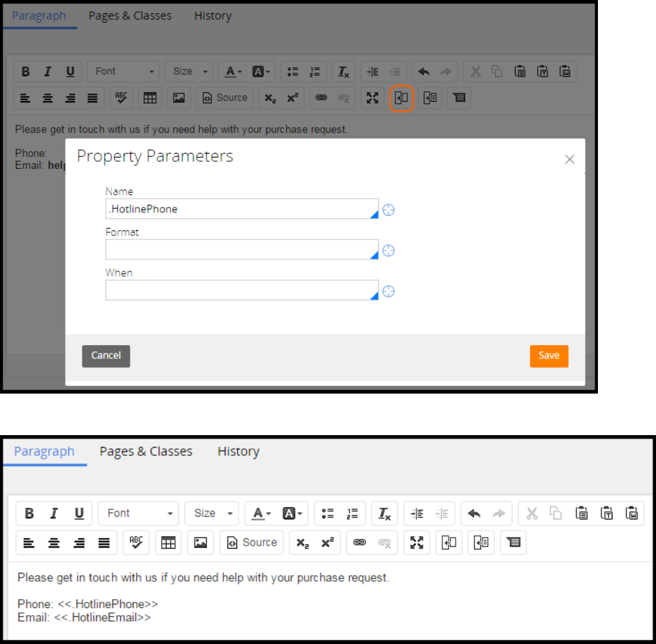Viewport: 656px width, 644px height.
Task: Toggle Italic in the bottom editor toolbar
Action: point(54,513)
